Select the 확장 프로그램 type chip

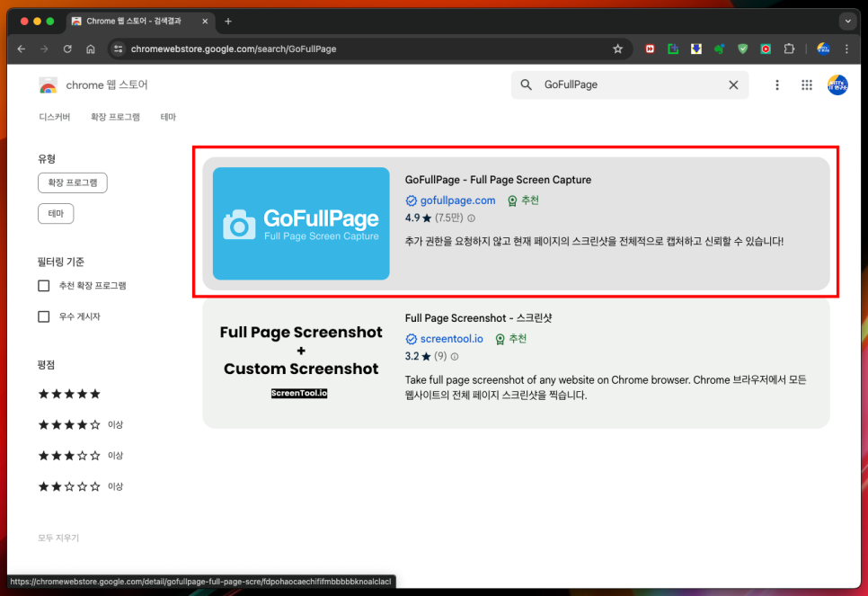[73, 182]
